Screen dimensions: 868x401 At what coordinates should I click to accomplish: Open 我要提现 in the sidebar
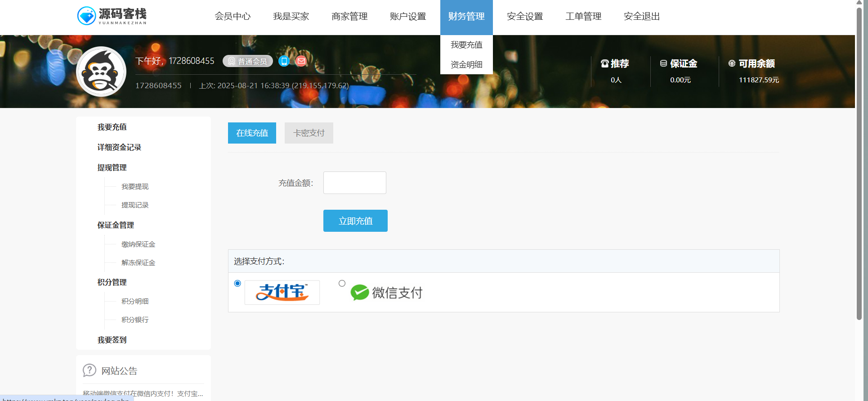(135, 186)
